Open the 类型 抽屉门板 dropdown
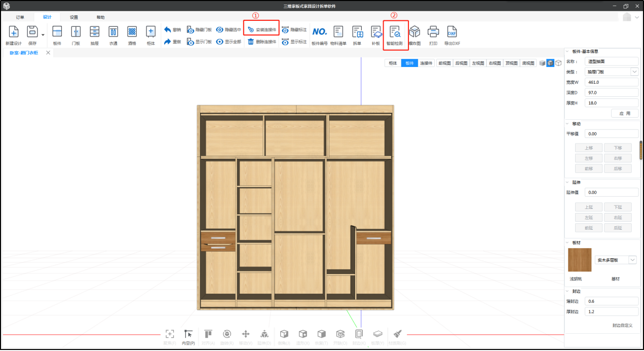The height and width of the screenshot is (351, 644). [x=634, y=72]
